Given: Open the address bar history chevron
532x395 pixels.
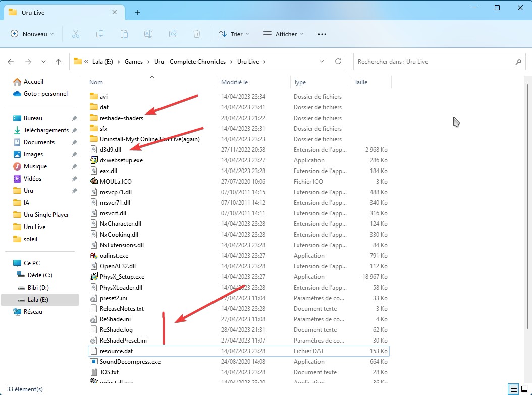Looking at the screenshot, I should (x=322, y=62).
